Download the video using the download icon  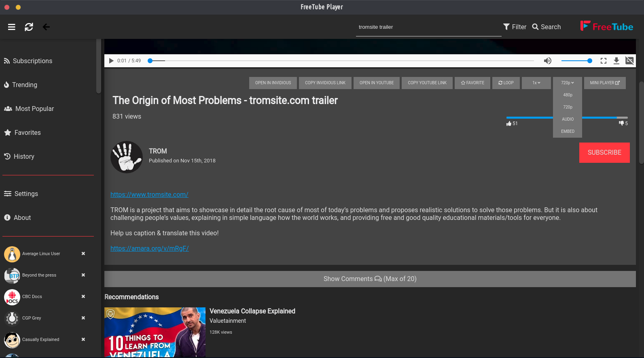(616, 61)
